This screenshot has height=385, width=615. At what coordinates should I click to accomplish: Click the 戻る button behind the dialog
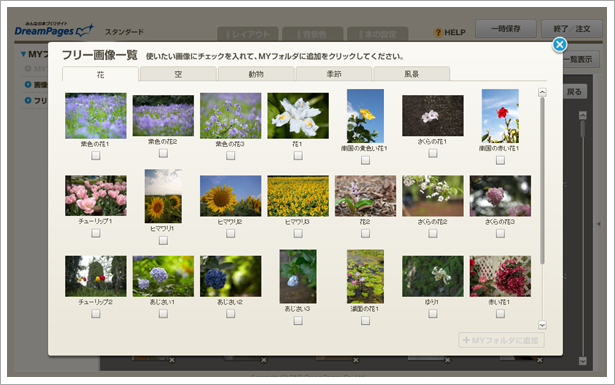tap(574, 92)
